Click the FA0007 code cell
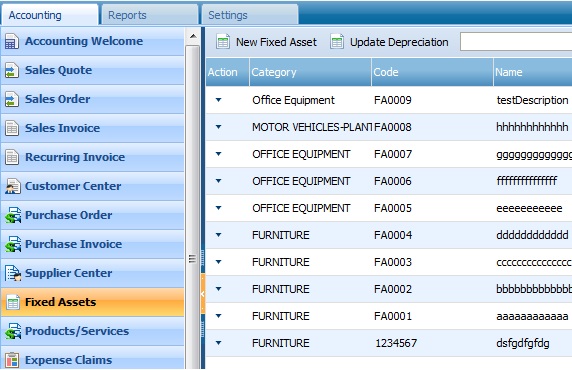572x370 pixels. pos(432,154)
